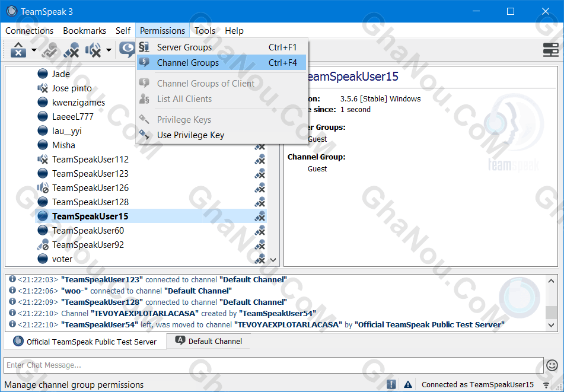Open the emoticon smiley picker
Viewport: 564px width, 392px height.
pyautogui.click(x=552, y=365)
